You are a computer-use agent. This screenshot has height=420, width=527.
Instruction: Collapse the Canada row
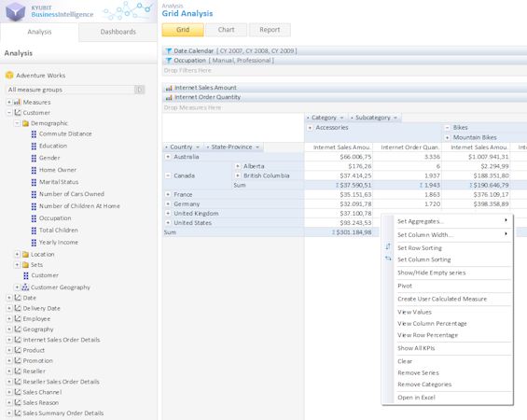point(168,175)
